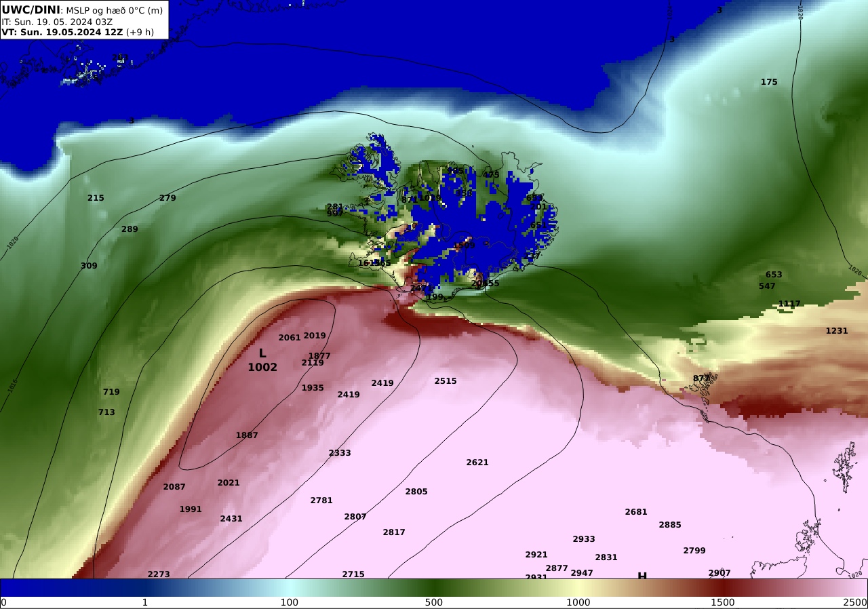
Task: Click the height value 279
Action: coord(167,198)
